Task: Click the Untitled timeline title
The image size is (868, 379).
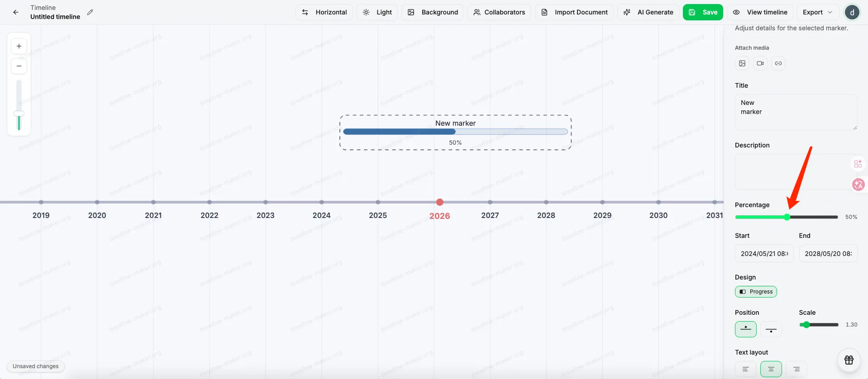Action: (x=55, y=17)
